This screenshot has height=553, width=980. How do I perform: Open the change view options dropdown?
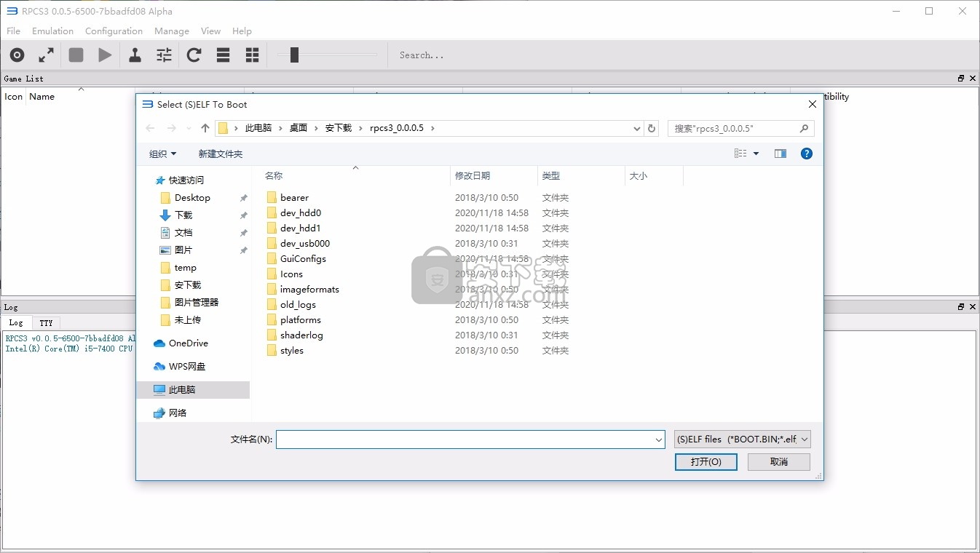coord(756,154)
